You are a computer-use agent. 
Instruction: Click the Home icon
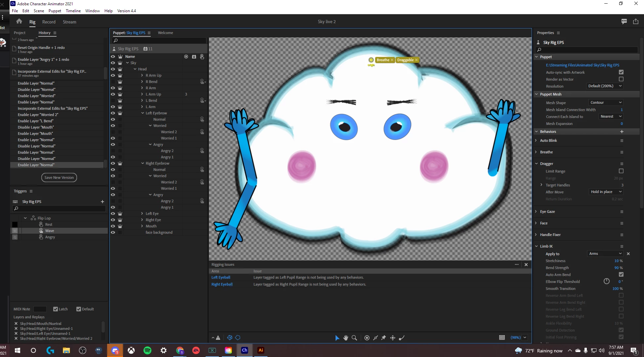pyautogui.click(x=19, y=21)
